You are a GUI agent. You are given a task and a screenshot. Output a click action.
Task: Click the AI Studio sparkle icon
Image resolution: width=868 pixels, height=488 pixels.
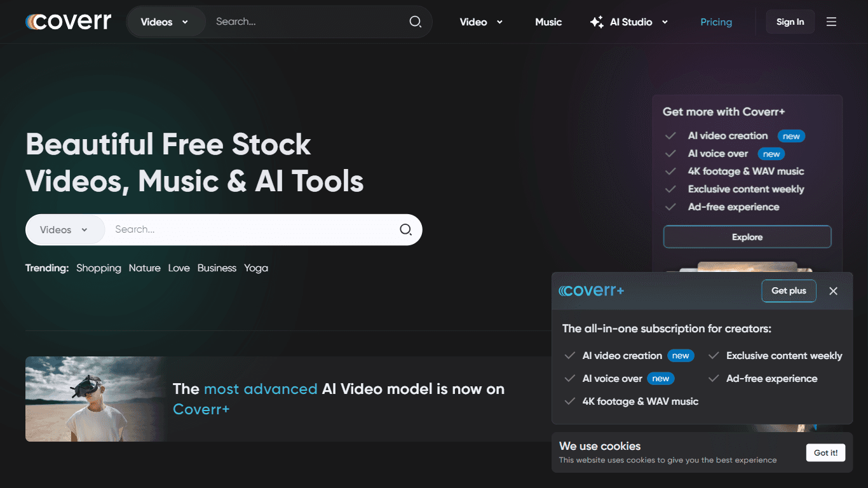597,22
